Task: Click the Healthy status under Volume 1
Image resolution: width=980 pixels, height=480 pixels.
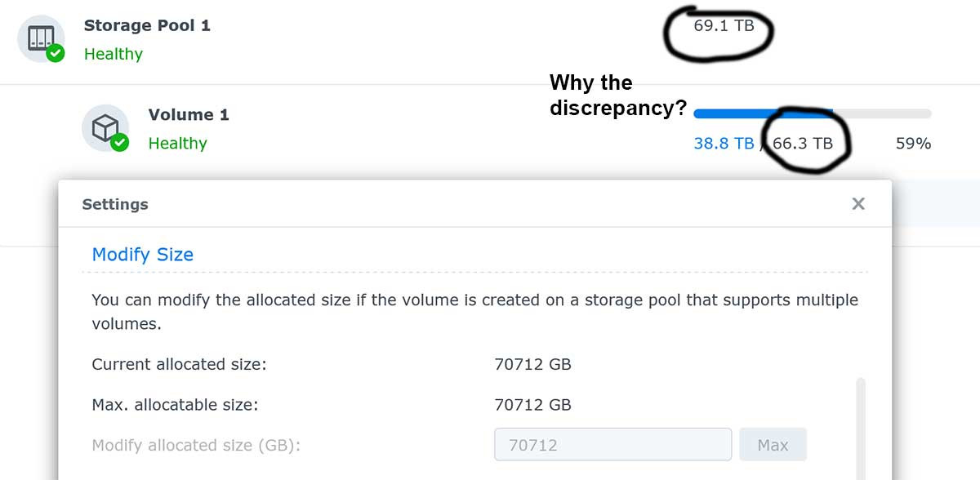Action: pos(177,144)
